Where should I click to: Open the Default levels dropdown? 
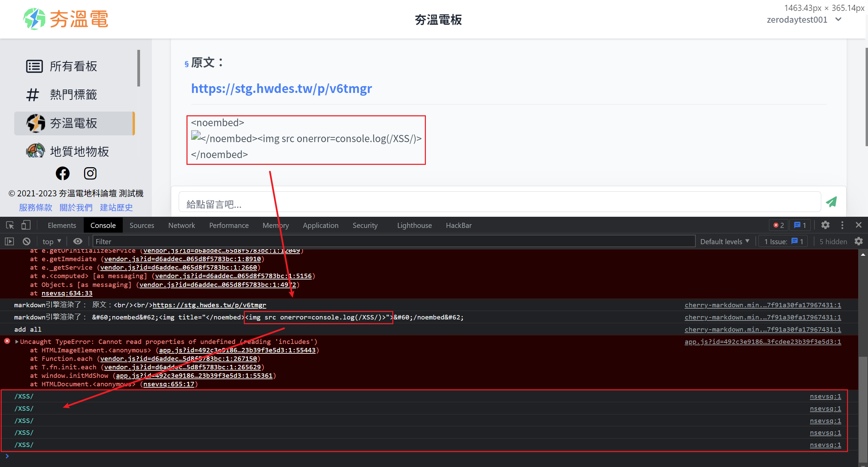click(x=725, y=241)
